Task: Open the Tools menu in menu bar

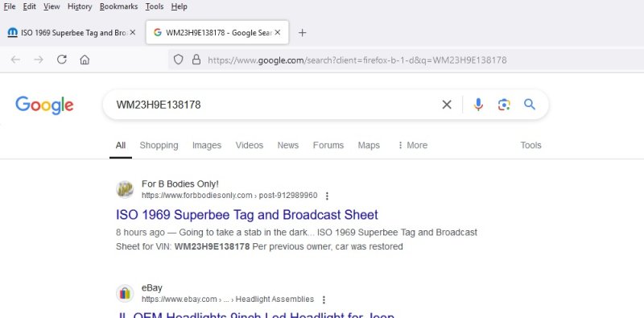Action: coord(155,6)
